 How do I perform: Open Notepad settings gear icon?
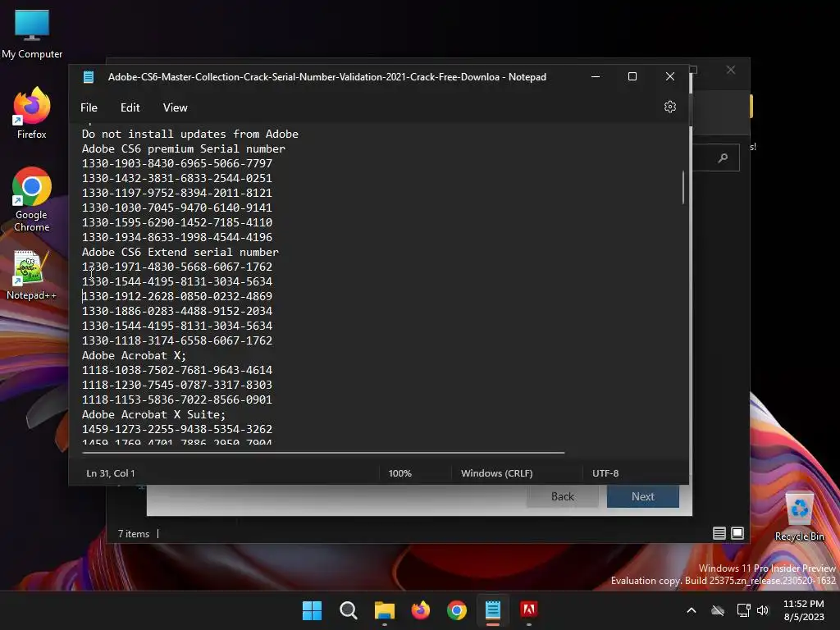pyautogui.click(x=669, y=107)
